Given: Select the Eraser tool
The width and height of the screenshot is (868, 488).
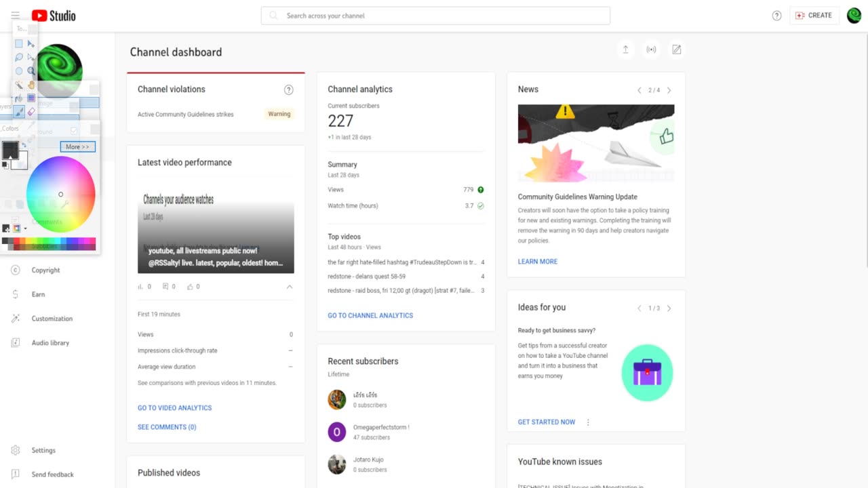Looking at the screenshot, I should pos(31,112).
